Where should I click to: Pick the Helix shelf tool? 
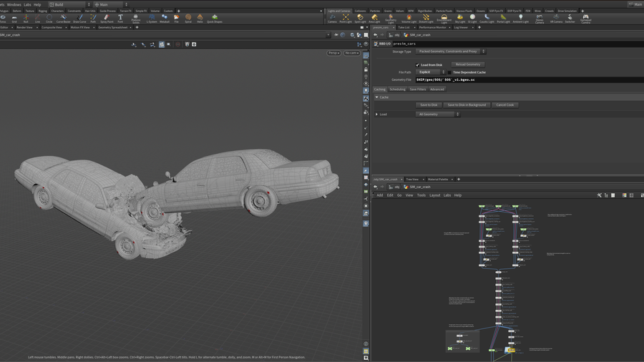tap(200, 18)
